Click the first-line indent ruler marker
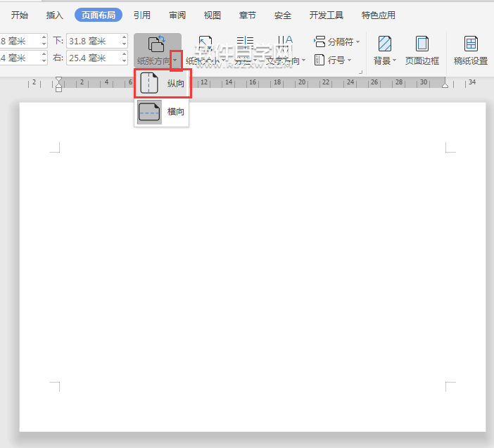494x448 pixels. pyautogui.click(x=58, y=79)
